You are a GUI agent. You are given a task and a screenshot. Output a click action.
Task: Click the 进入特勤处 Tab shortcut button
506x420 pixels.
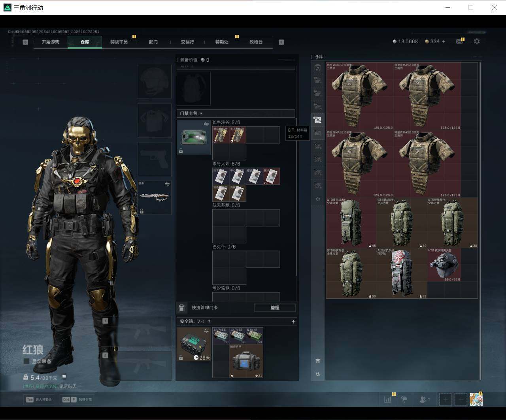(x=39, y=399)
